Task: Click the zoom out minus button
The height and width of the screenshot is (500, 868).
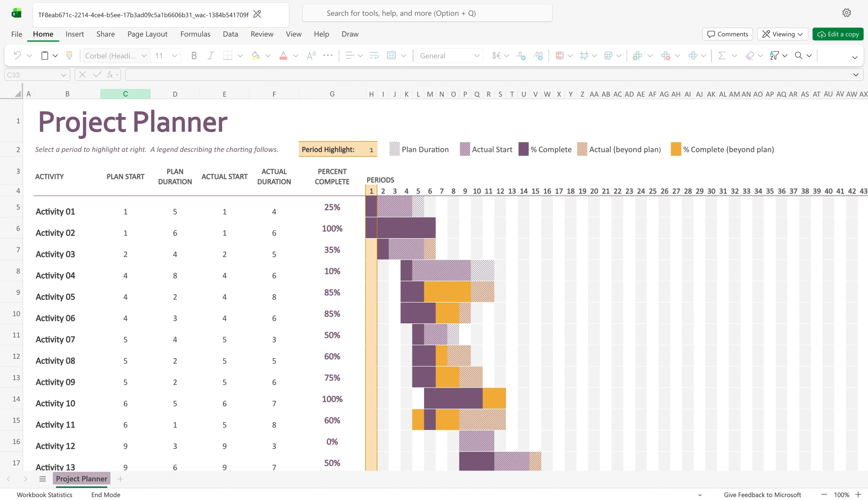Action: coord(824,495)
